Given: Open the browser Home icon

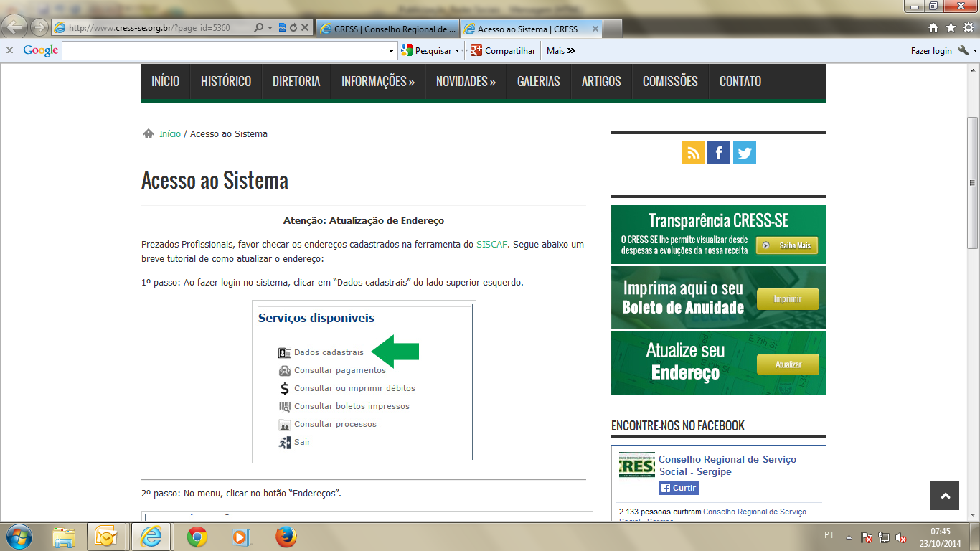Looking at the screenshot, I should click(x=933, y=28).
